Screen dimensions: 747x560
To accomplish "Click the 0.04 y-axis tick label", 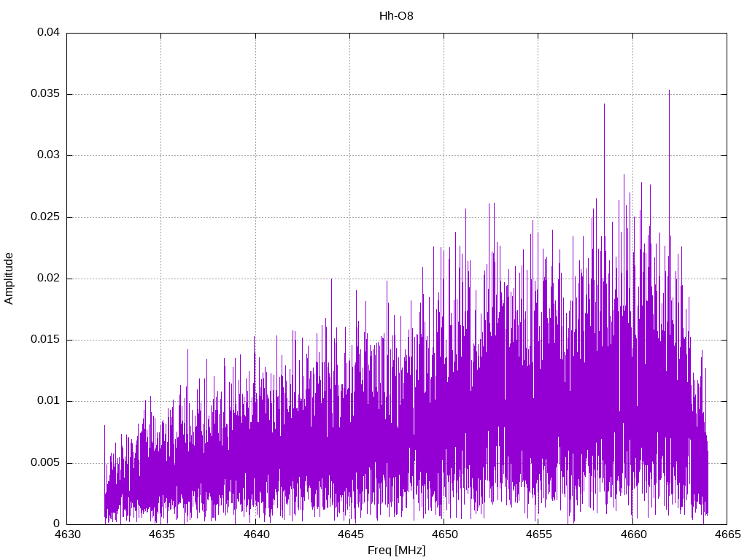I will click(49, 33).
